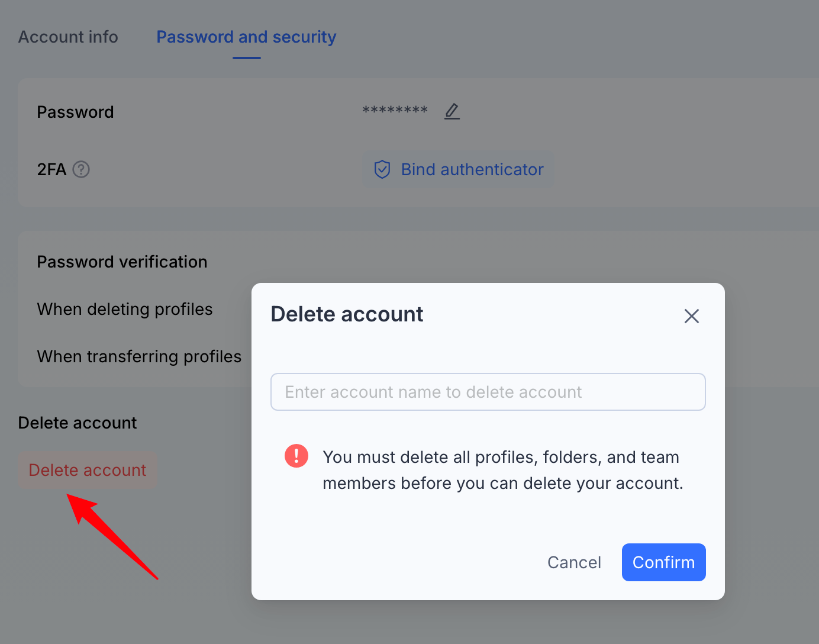Click the Password verification heading
The width and height of the screenshot is (819, 644).
(x=122, y=262)
